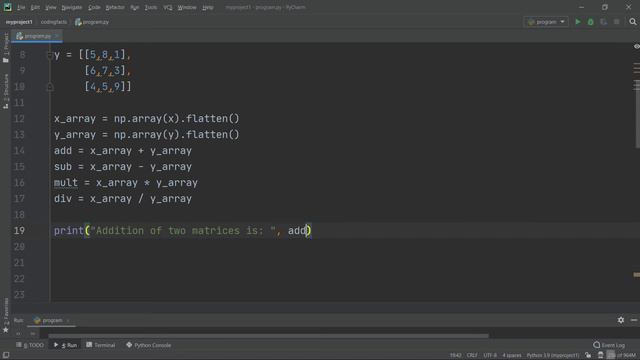Close the program tab in Run panel

tap(68, 320)
